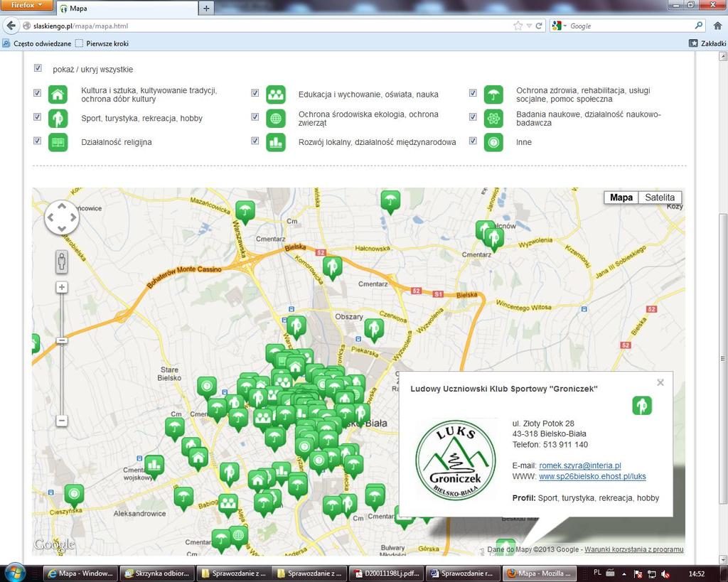Click sport icon in the info window
Screen dimensions: 728x582
click(642, 405)
